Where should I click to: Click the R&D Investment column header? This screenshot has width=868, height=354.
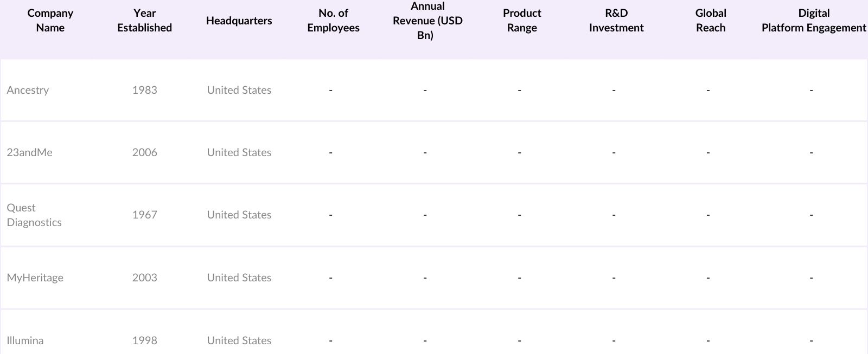point(616,21)
